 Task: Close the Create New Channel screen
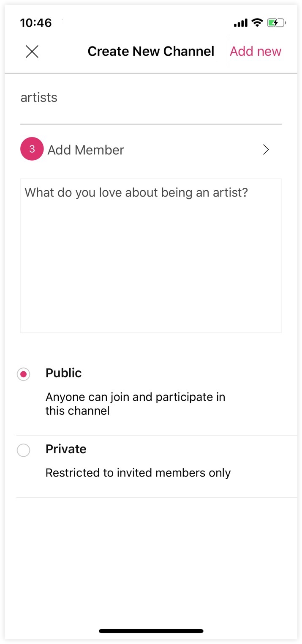32,52
